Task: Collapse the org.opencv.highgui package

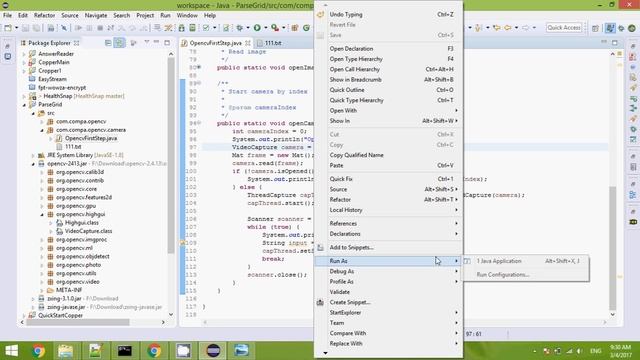Action: (x=42, y=214)
